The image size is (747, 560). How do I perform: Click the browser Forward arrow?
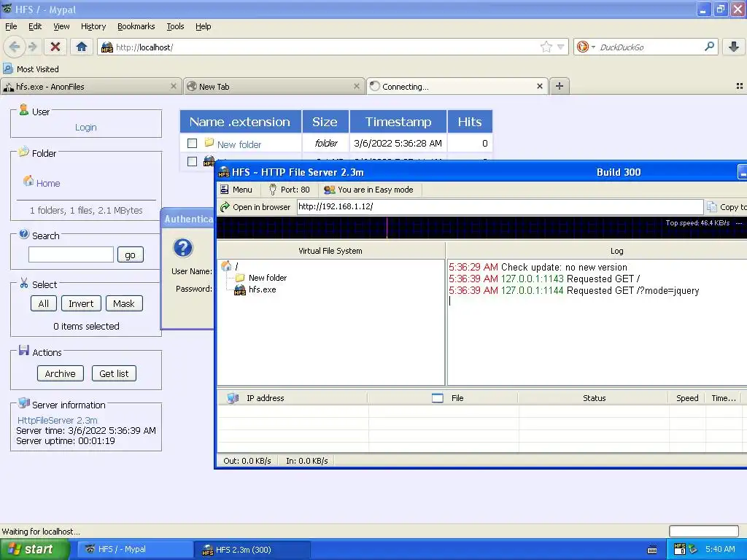tap(33, 47)
